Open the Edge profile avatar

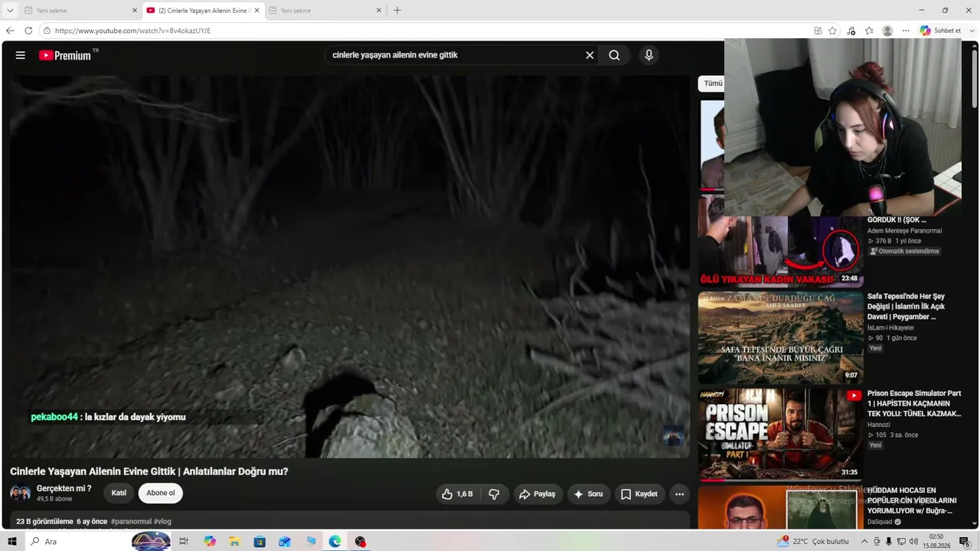[x=887, y=31]
